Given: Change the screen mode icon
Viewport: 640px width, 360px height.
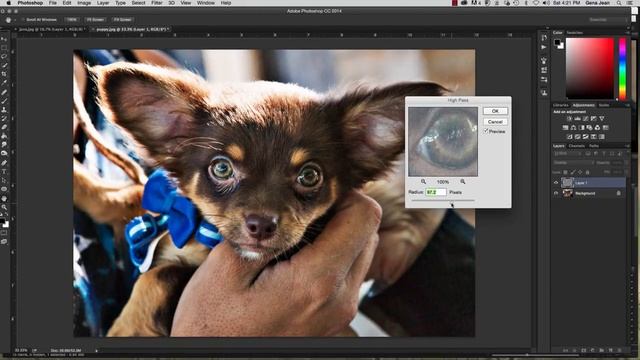Looking at the screenshot, I should point(4,242).
